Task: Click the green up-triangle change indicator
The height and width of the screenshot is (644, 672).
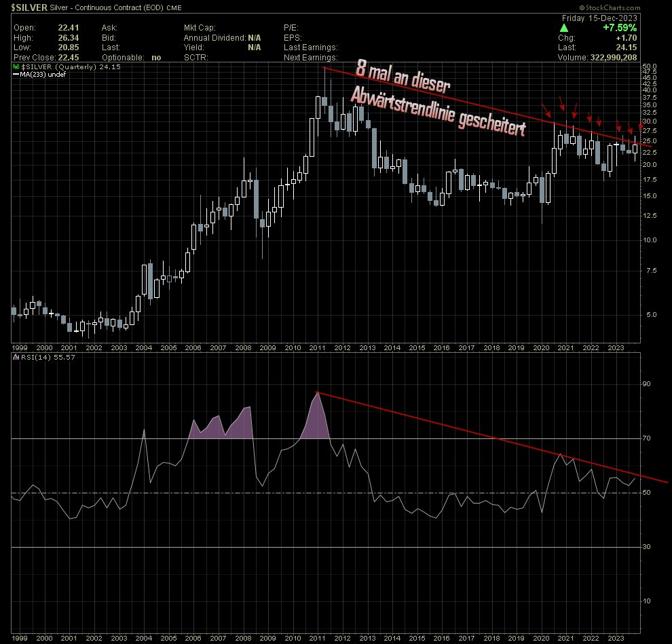Action: 564,28
